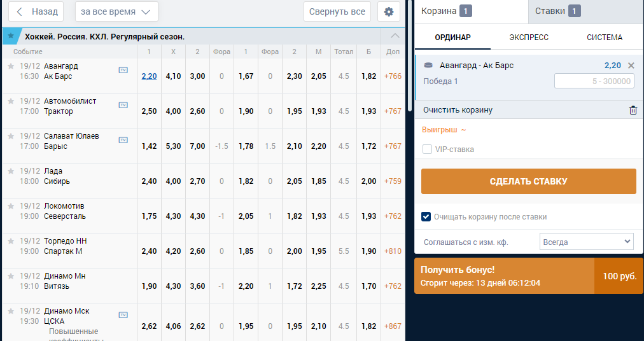Click the hockey puck icon in bet slip
644x341 pixels.
pos(428,66)
